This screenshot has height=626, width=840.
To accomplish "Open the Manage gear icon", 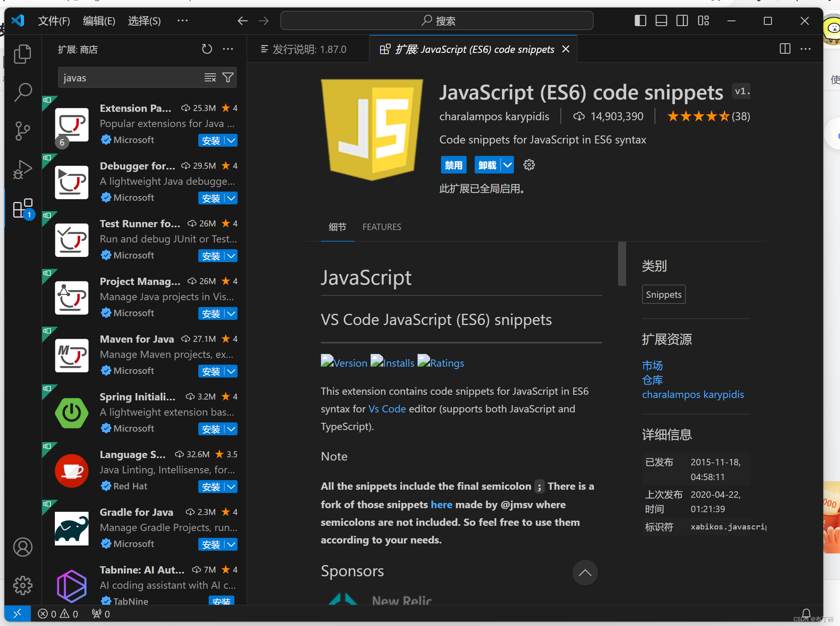I will click(23, 585).
